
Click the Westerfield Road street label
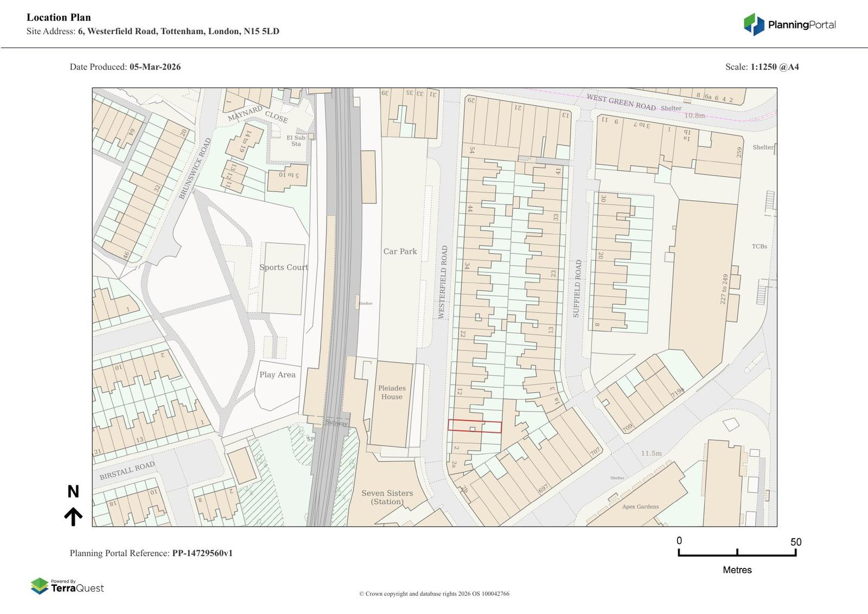pos(444,283)
